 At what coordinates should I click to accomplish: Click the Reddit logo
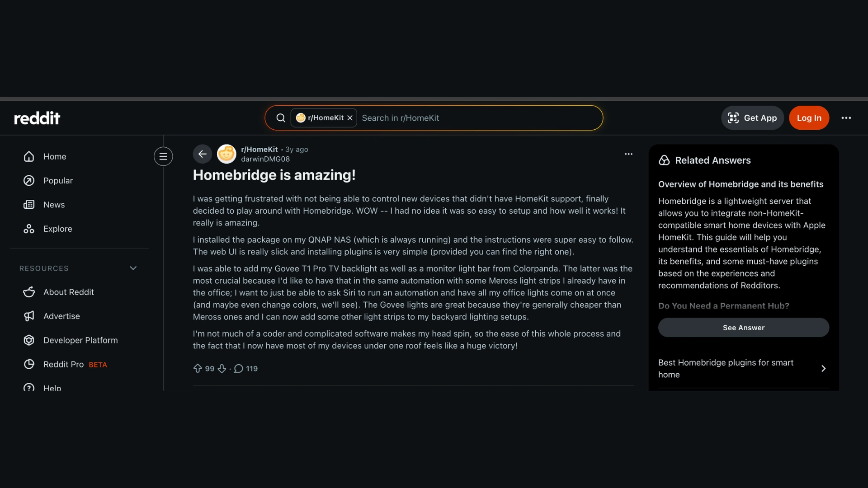(37, 118)
